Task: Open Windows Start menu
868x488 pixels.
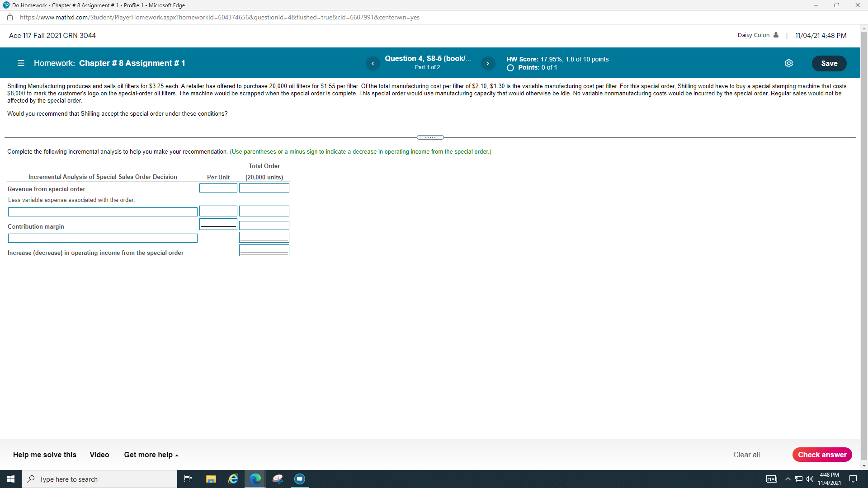Action: click(11, 479)
